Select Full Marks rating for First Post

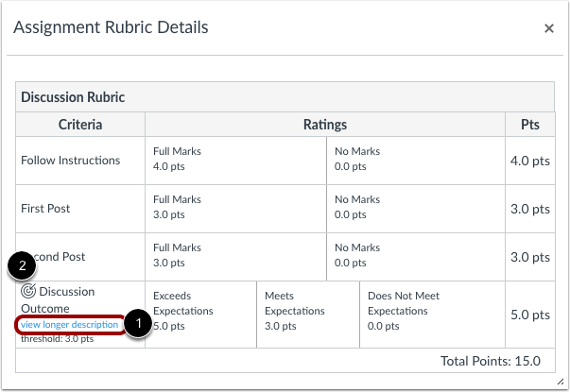pyautogui.click(x=235, y=209)
